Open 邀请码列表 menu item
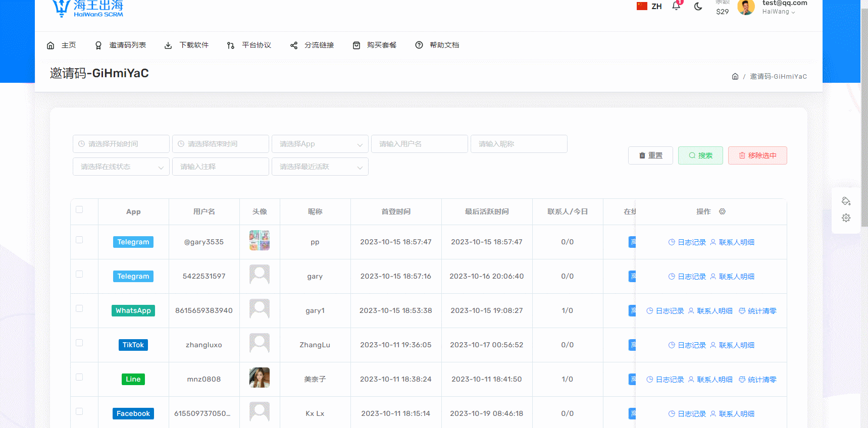The image size is (868, 428). pyautogui.click(x=121, y=45)
